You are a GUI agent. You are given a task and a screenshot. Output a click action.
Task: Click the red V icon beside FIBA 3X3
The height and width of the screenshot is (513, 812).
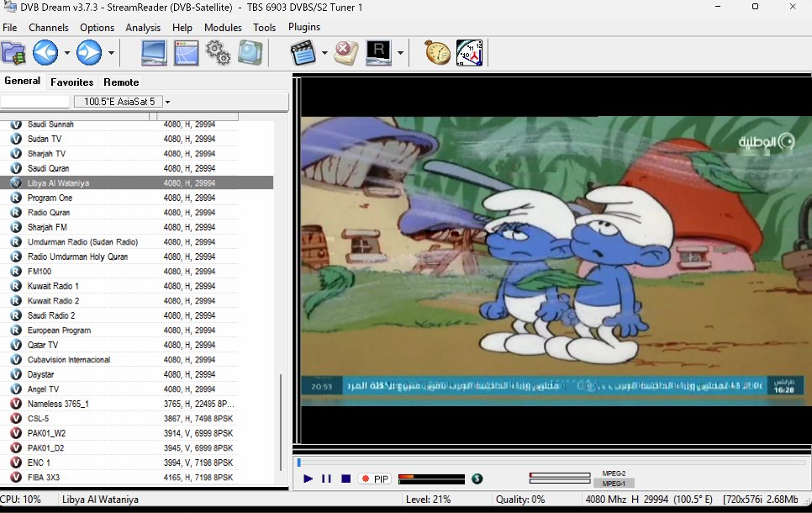[x=16, y=477]
